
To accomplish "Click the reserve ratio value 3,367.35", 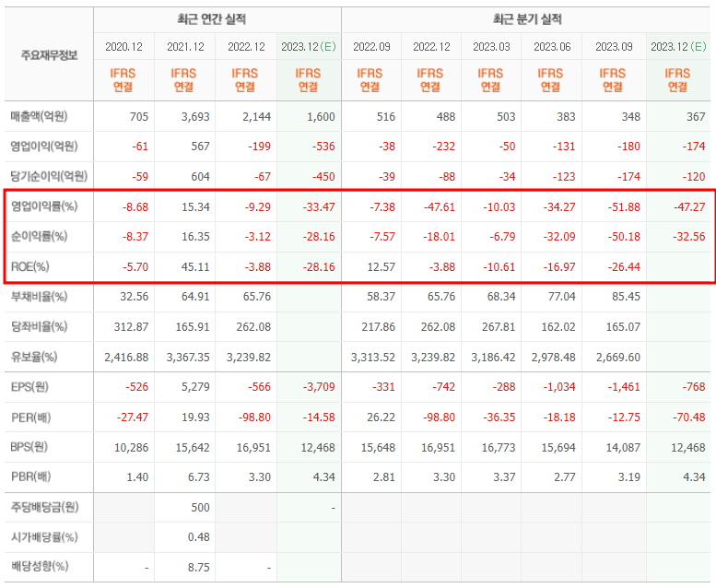I will click(x=188, y=358).
